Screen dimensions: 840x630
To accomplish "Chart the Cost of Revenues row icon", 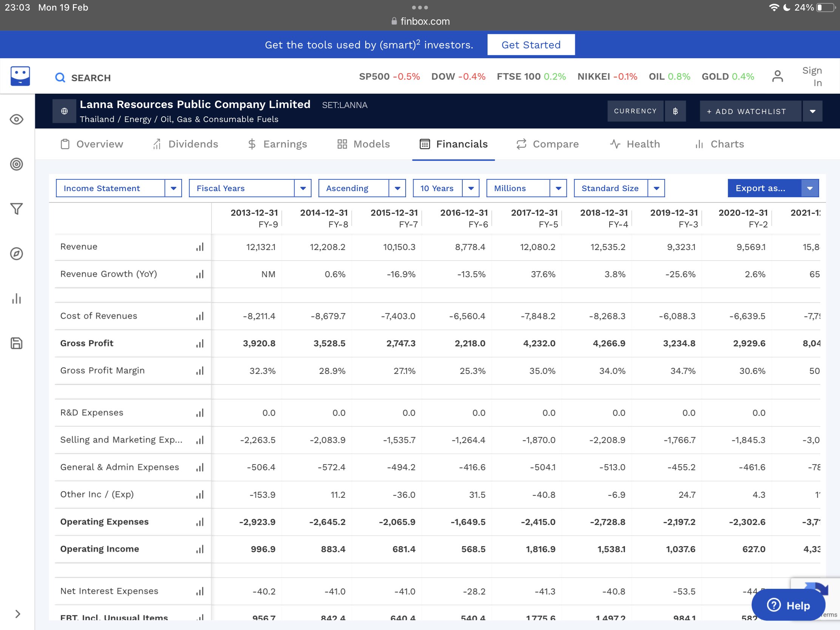I will [x=200, y=316].
